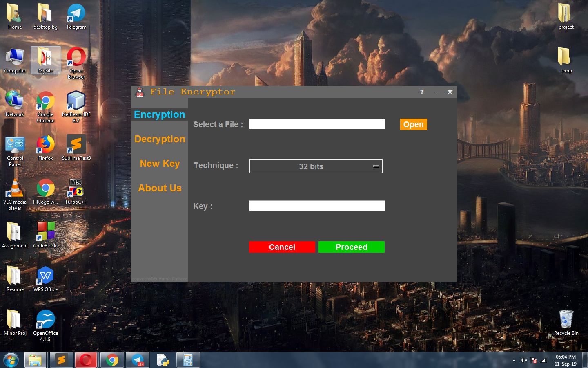Open the help question mark button
Screen dimensions: 588x368
[422, 92]
